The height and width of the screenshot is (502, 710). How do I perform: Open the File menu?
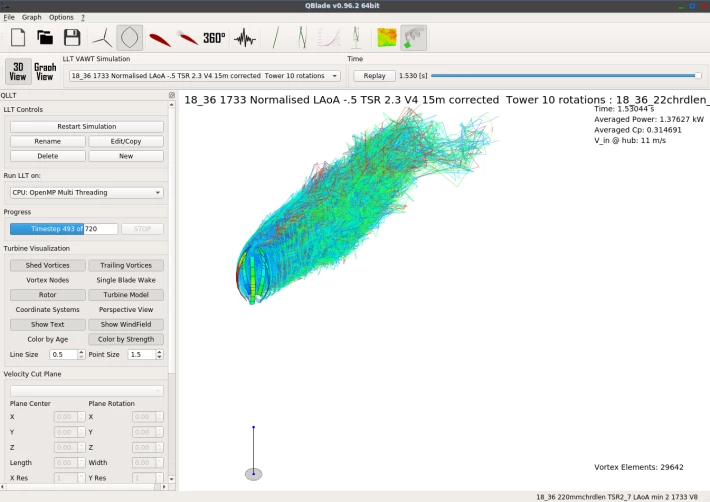coord(9,17)
